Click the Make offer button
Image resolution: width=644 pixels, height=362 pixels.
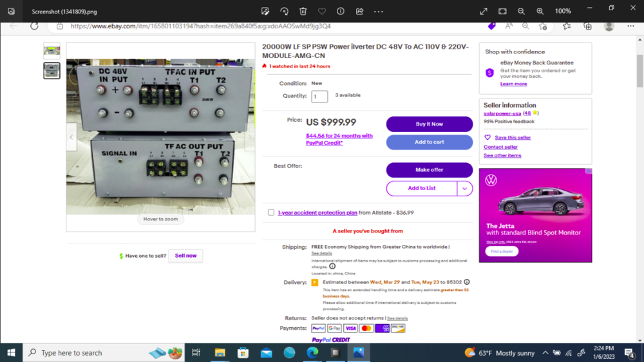pos(429,170)
